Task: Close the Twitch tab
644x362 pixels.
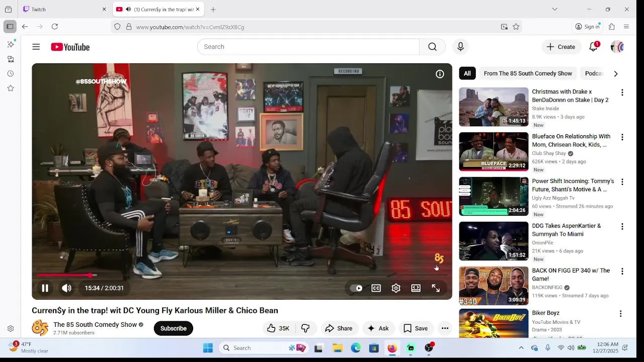Action: (x=104, y=9)
